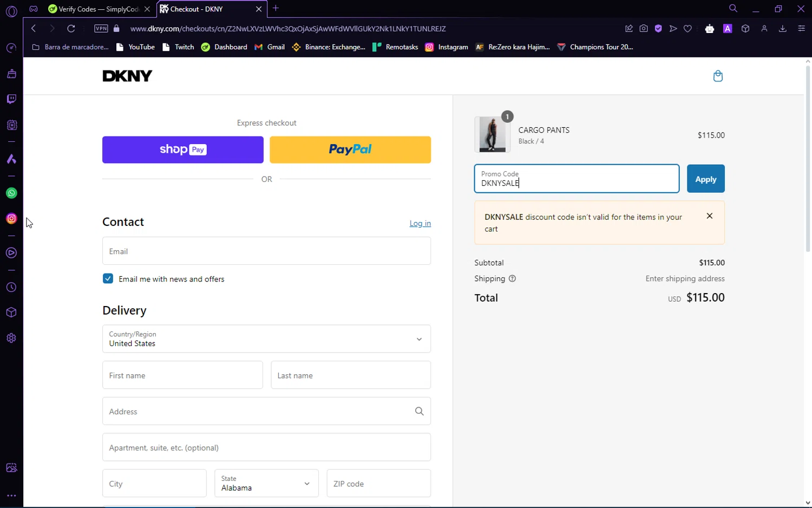Open the Aria AI sidebar icon
812x508 pixels.
pos(11,159)
